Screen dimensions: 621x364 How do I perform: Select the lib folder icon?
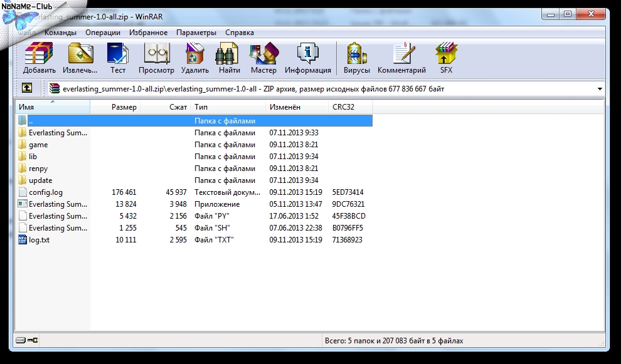23,156
